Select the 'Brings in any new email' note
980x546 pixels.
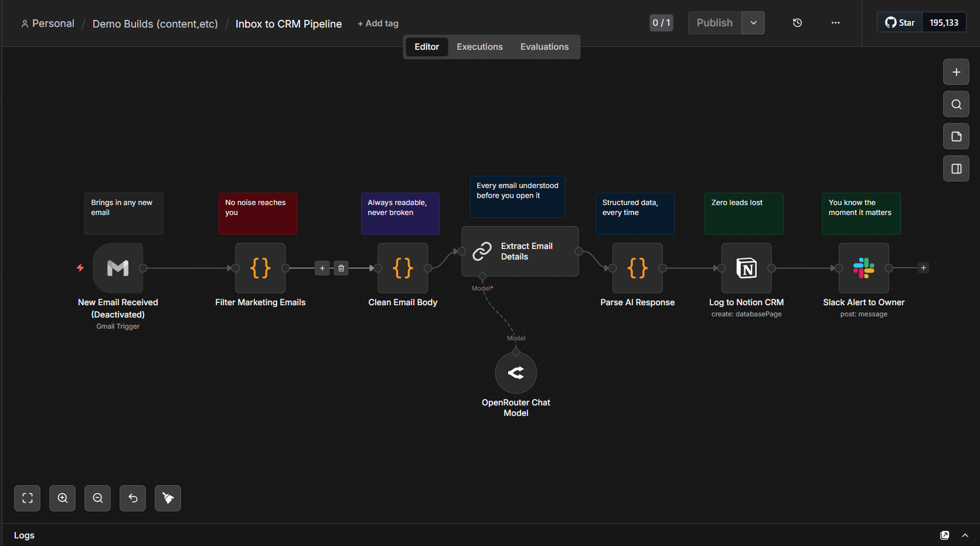[x=124, y=214]
